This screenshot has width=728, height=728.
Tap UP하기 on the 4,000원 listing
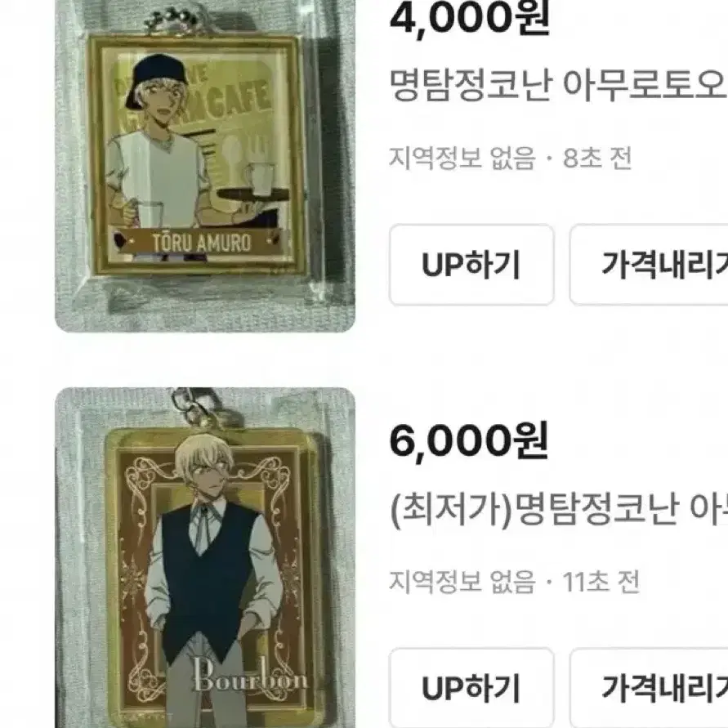click(471, 265)
